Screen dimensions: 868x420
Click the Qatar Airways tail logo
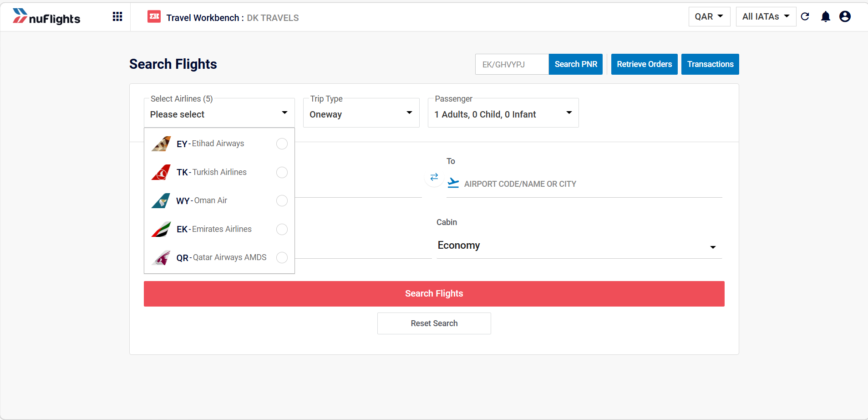(x=161, y=257)
